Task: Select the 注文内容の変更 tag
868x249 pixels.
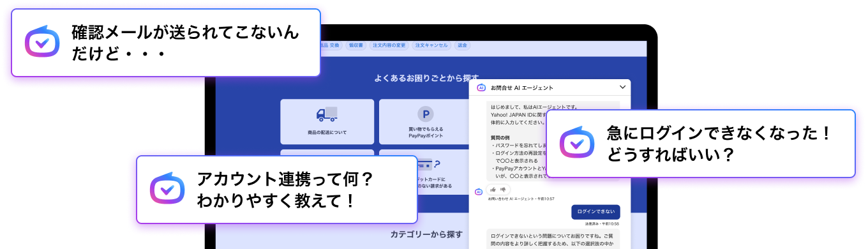Action: [x=389, y=45]
